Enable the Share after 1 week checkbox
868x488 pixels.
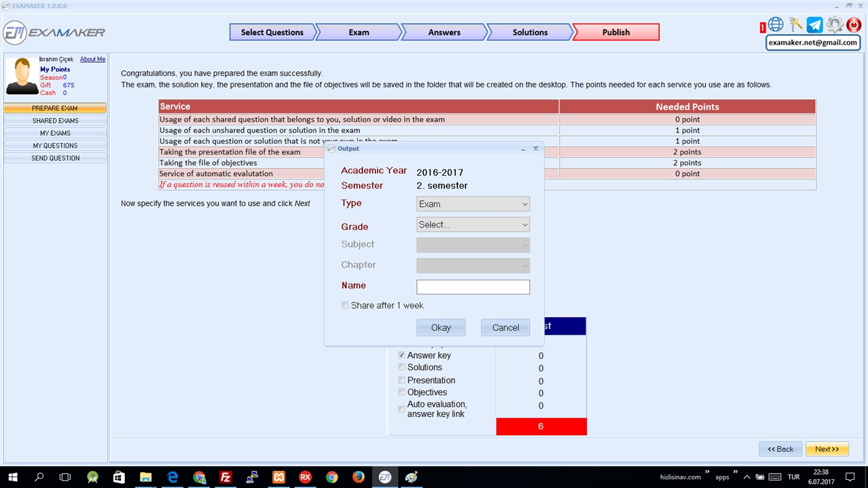345,305
